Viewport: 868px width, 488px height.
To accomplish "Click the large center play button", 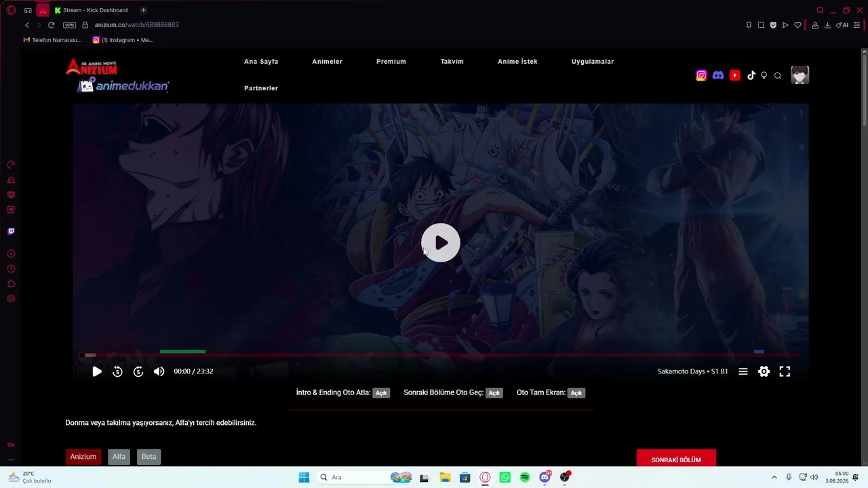I will pos(441,243).
